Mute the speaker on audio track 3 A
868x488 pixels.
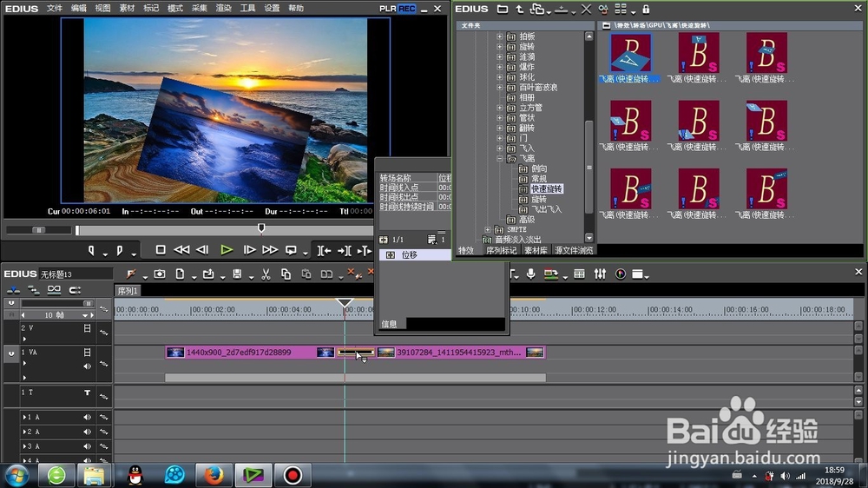(x=87, y=446)
